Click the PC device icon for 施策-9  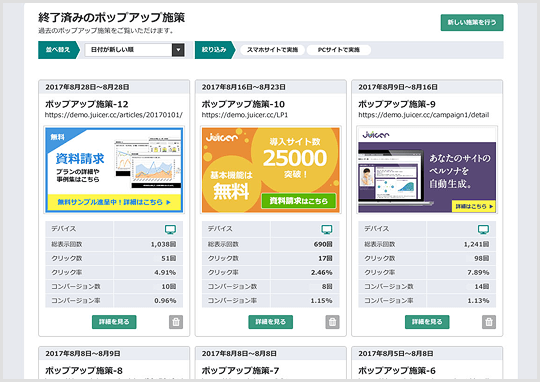pyautogui.click(x=483, y=229)
